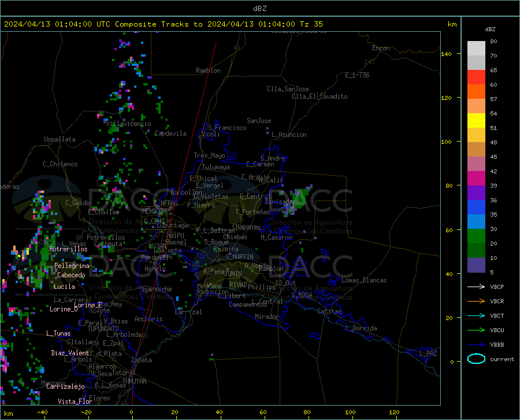Click the TUPUNGATO map label

103,329
